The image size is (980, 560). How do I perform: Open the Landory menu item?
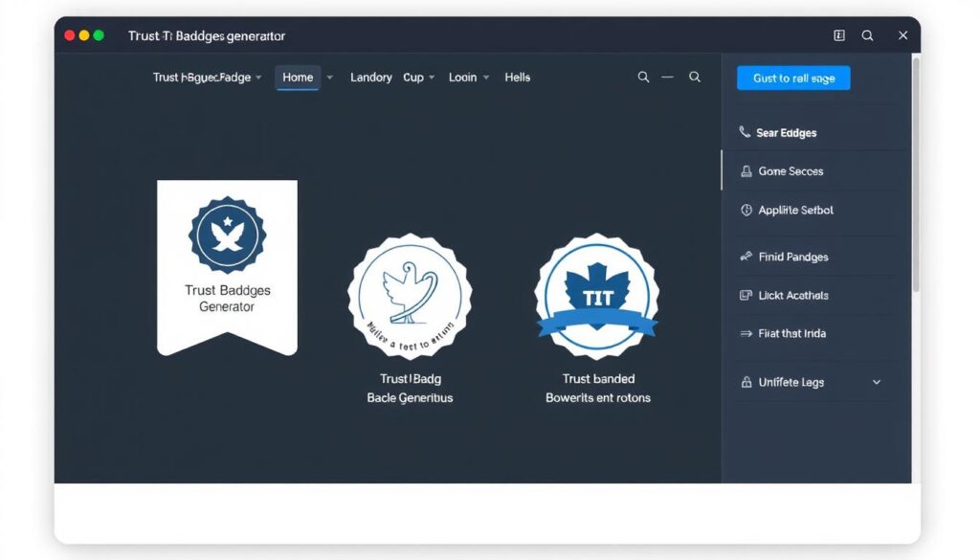pos(370,78)
